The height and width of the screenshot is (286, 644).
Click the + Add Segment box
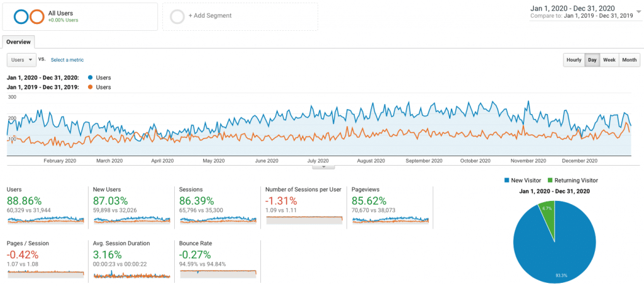(240, 16)
